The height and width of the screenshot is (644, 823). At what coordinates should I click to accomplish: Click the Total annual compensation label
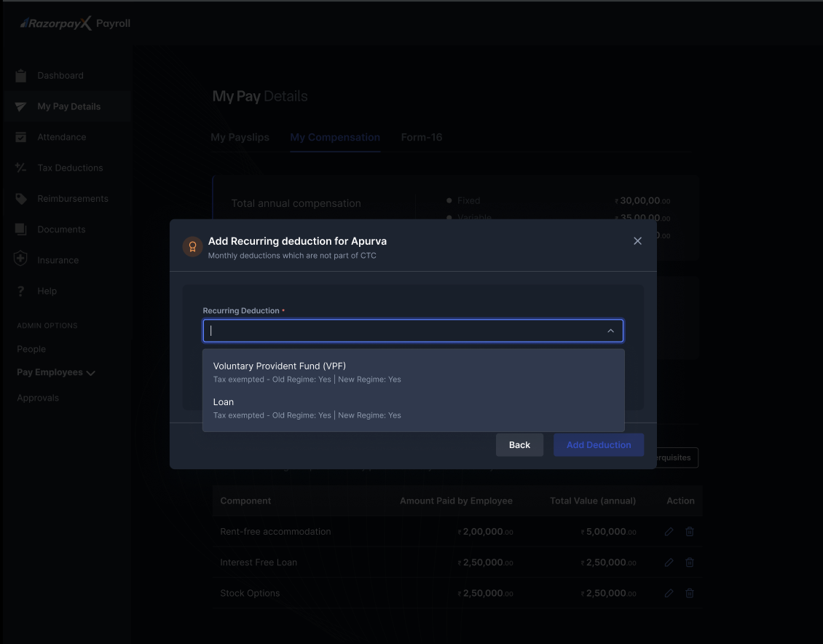coord(296,203)
